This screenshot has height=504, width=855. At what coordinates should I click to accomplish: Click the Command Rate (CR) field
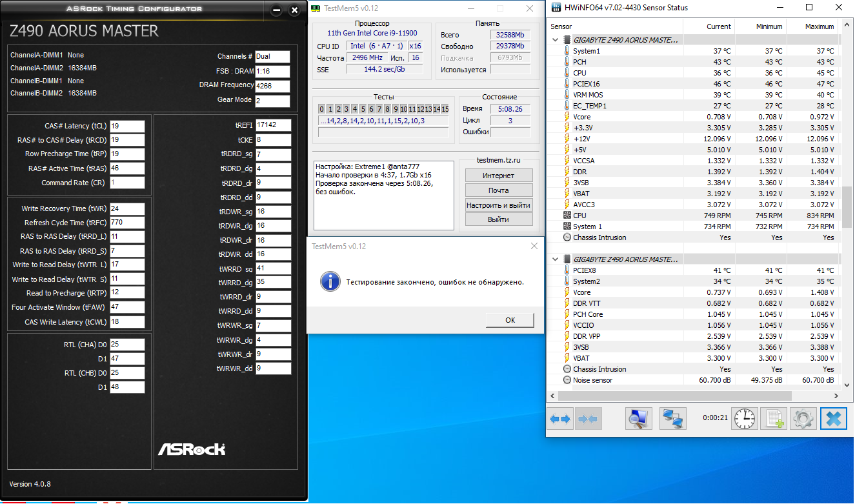coord(127,183)
